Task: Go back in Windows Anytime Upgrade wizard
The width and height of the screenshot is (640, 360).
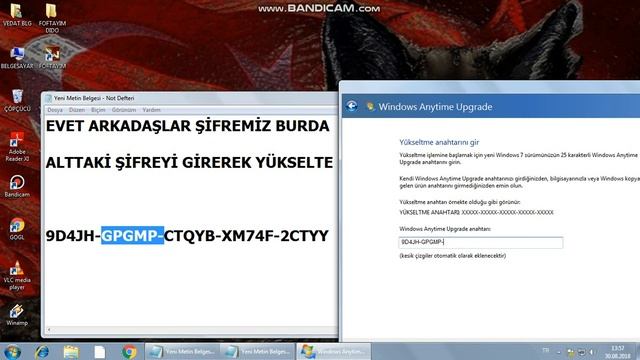Action: tap(351, 107)
